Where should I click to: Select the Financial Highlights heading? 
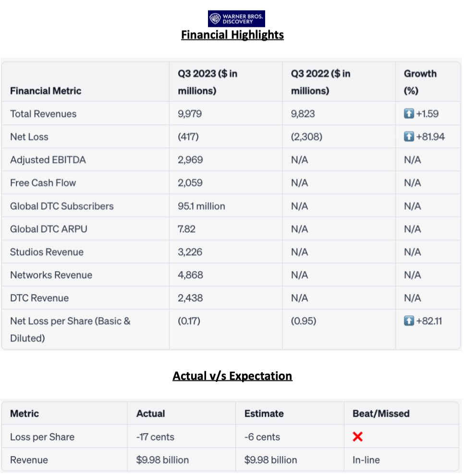[232, 35]
